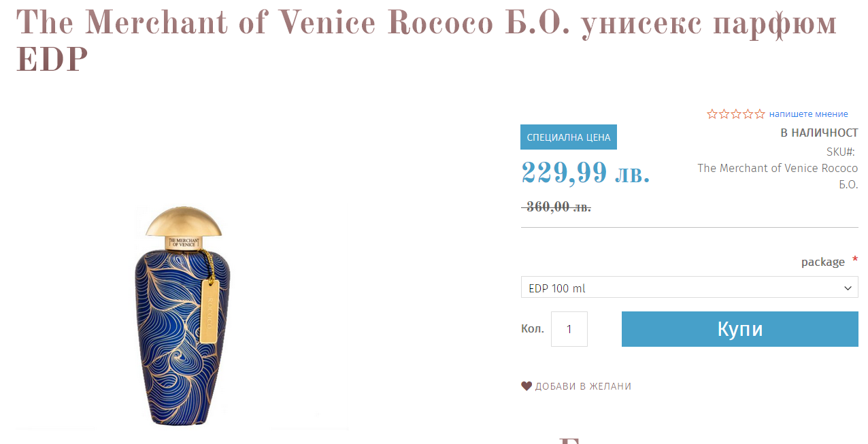Click the ДОБАВИ В ЖЕЛАНИ link
This screenshot has height=444, width=868.
pyautogui.click(x=583, y=386)
